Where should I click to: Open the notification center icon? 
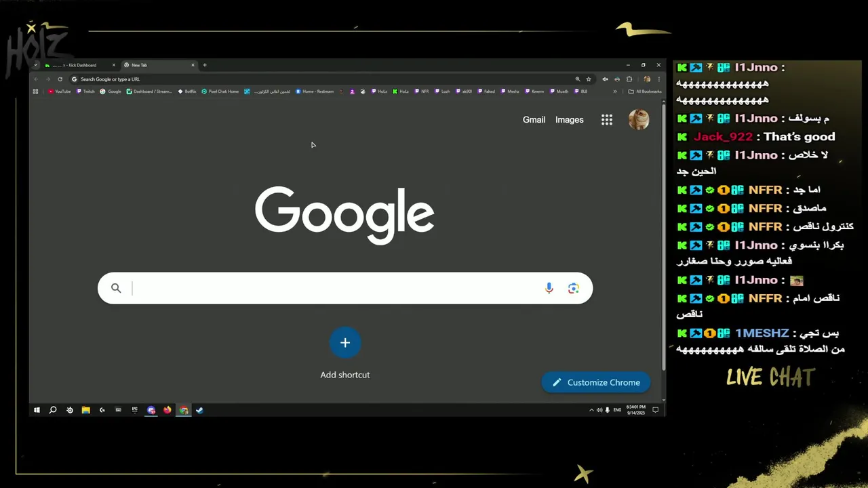coord(655,410)
